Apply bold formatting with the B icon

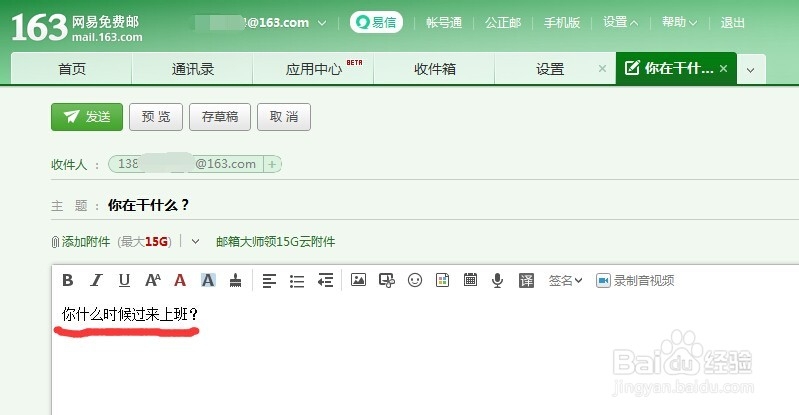coord(67,280)
